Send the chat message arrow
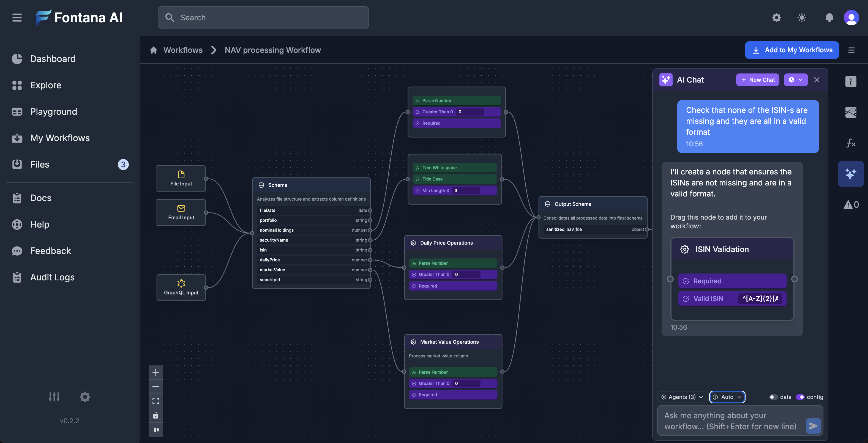Image resolution: width=868 pixels, height=443 pixels. coord(813,426)
